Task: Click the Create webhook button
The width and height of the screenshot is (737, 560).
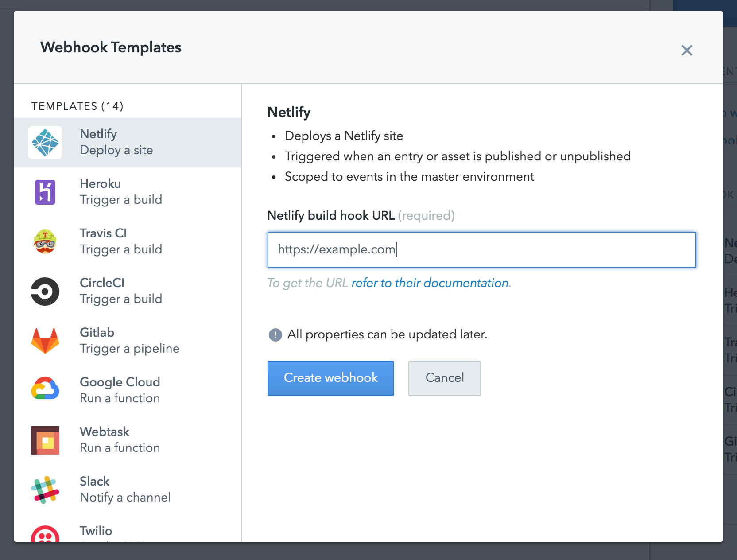Action: click(330, 378)
